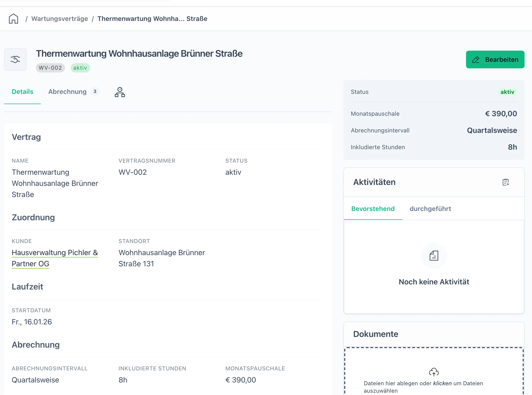Click the Abrechnung tab count badge 3
The image size is (532, 395).
[95, 92]
